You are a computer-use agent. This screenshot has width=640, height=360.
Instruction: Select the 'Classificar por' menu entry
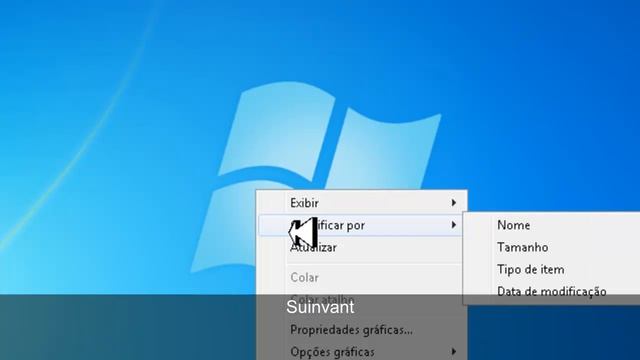tap(361, 225)
